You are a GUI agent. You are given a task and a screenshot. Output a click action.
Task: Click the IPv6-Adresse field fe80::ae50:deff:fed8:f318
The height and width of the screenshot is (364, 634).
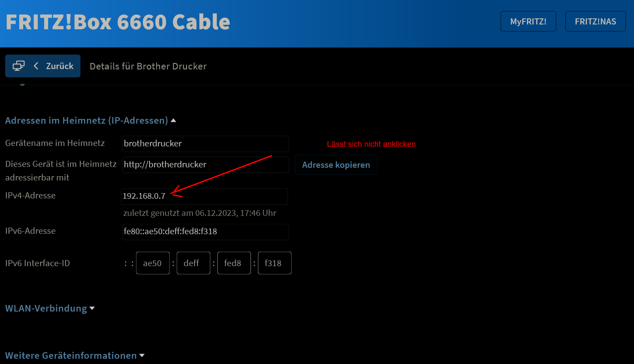click(206, 232)
